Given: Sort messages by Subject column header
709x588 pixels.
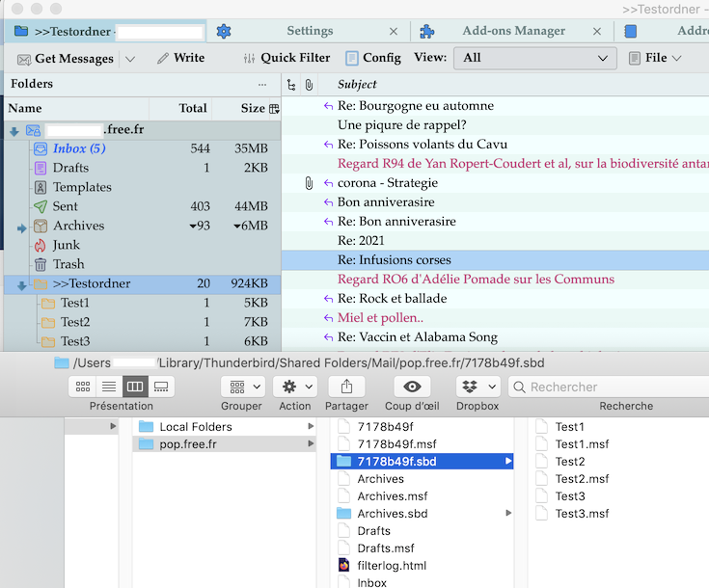Looking at the screenshot, I should (x=357, y=85).
